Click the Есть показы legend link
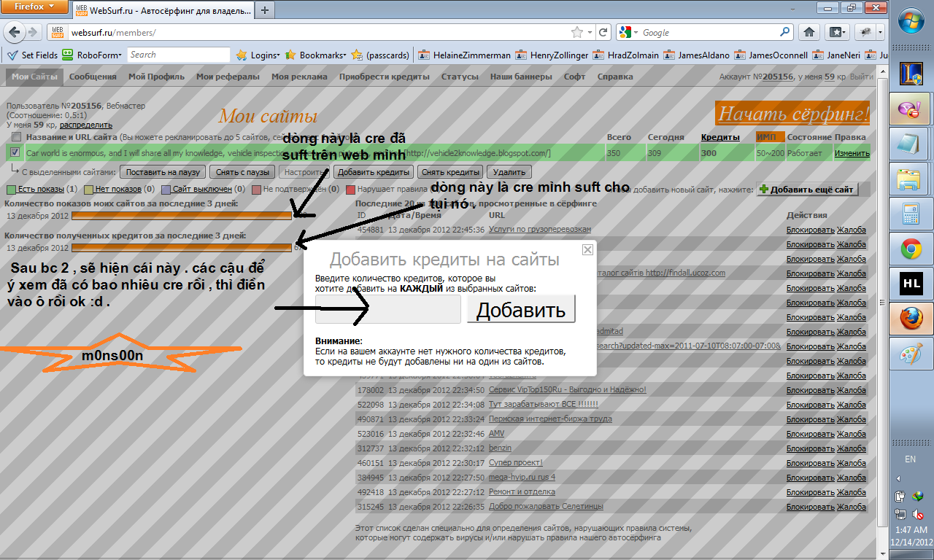The height and width of the screenshot is (560, 934). 40,189
